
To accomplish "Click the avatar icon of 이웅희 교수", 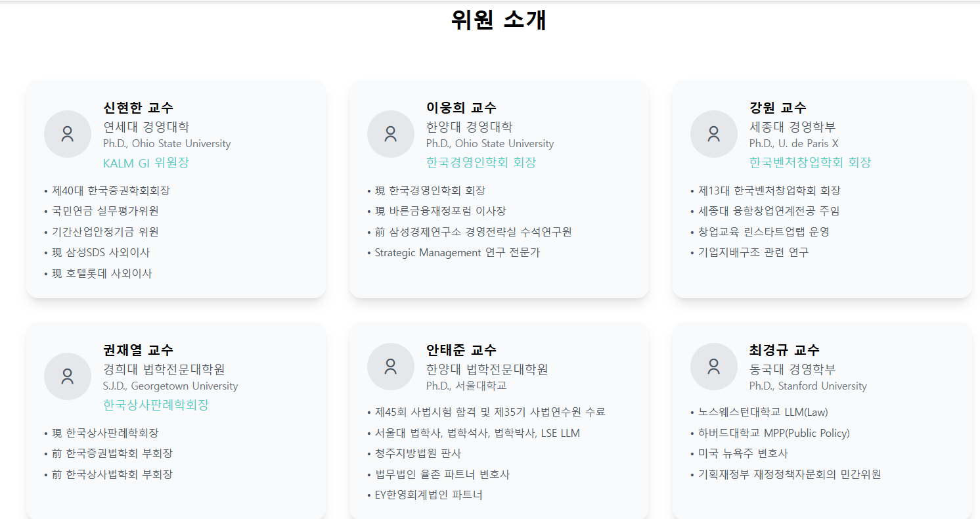I will [x=391, y=134].
